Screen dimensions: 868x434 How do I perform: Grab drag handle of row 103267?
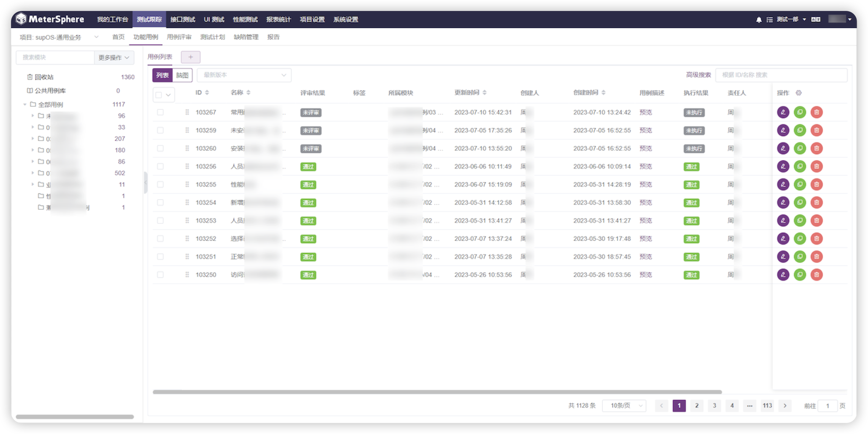click(187, 112)
